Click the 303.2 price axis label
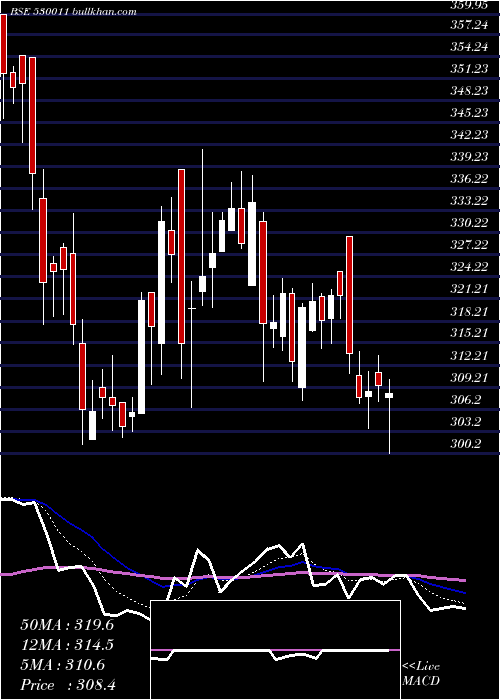Image resolution: width=500 pixels, height=700 pixels. 466,421
